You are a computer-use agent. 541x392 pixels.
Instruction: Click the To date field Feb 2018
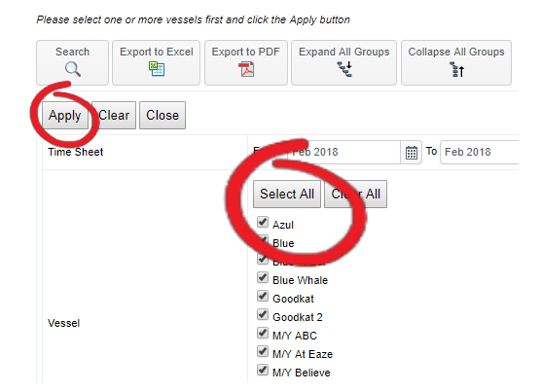pos(480,152)
